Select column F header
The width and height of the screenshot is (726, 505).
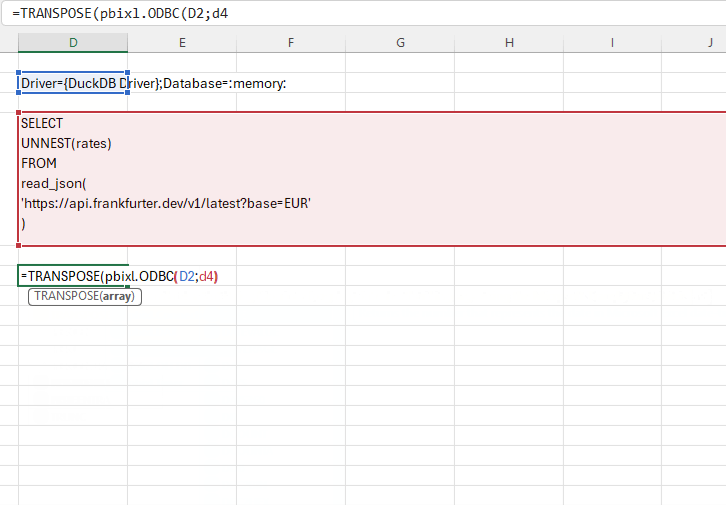click(290, 42)
